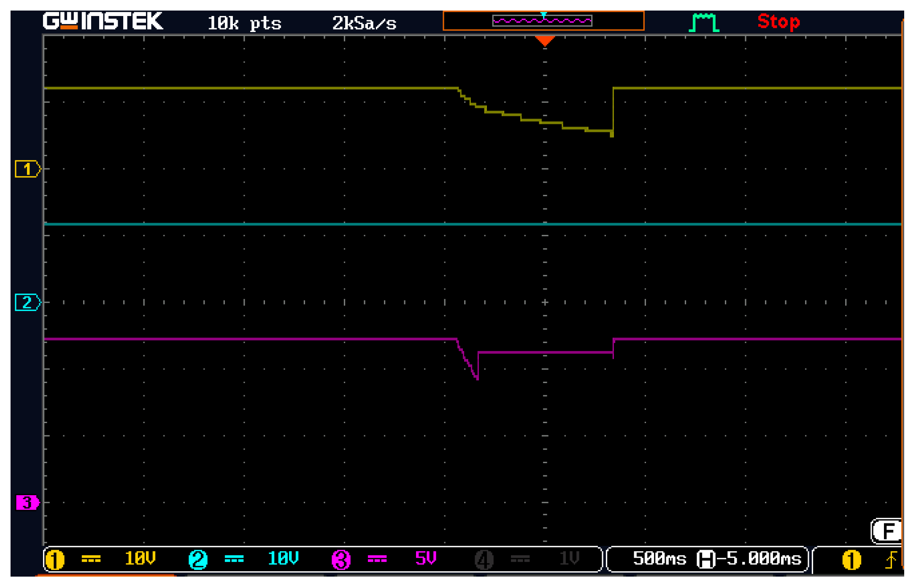The image size is (916, 588).
Task: Open the 500ms timebase setting
Action: [x=659, y=559]
